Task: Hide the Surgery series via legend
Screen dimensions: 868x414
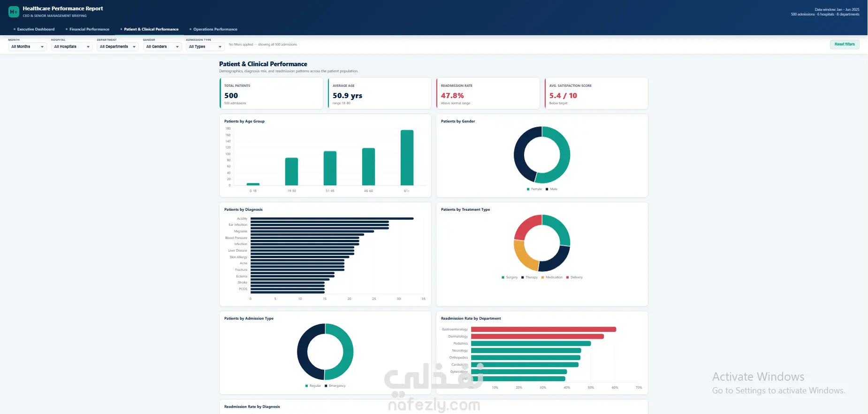Action: pyautogui.click(x=510, y=277)
